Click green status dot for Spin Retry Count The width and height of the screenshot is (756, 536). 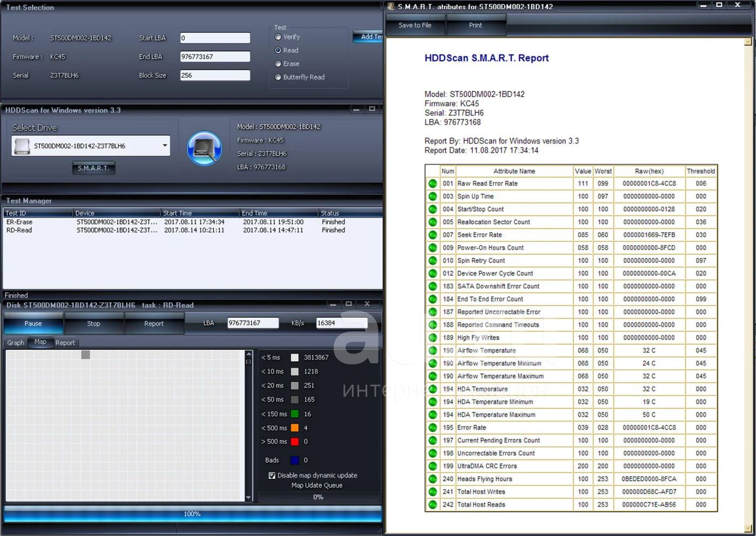tap(433, 261)
